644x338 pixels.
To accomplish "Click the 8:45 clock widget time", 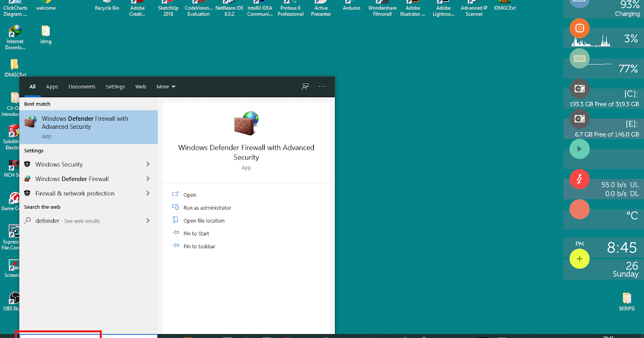I will tap(622, 248).
